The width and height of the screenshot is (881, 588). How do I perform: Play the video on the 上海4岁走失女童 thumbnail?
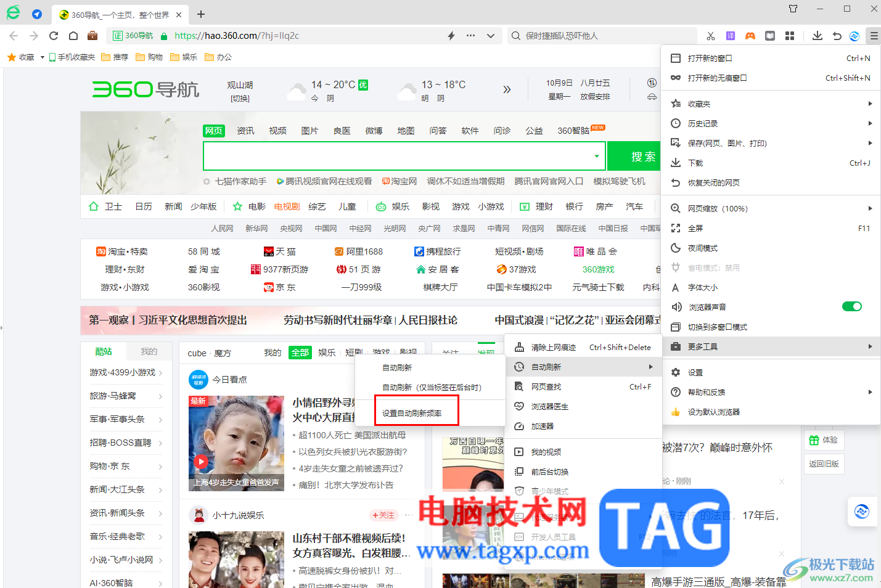201,461
